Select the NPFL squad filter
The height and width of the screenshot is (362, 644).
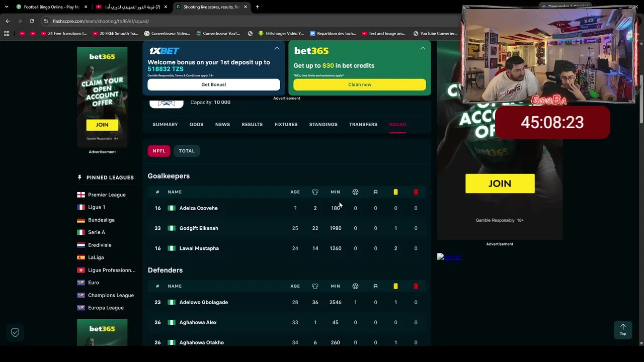(159, 151)
